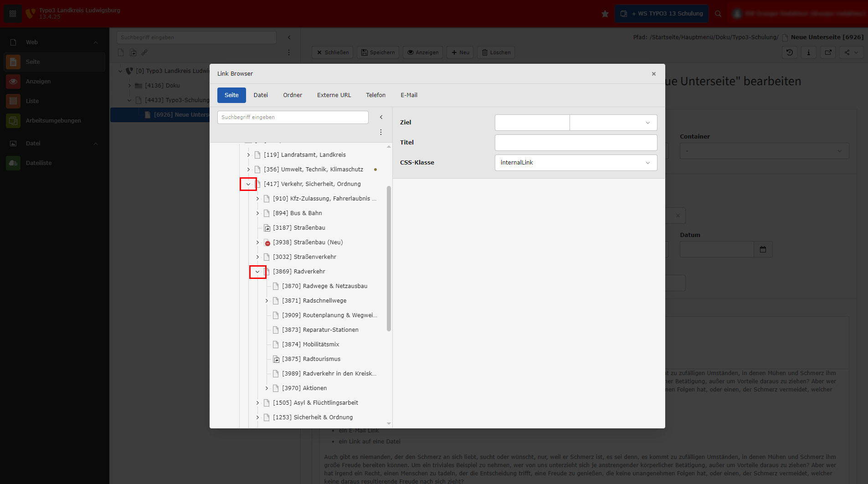
Task: Click the page icon of Landratsamt, Landkreis
Action: tap(257, 155)
